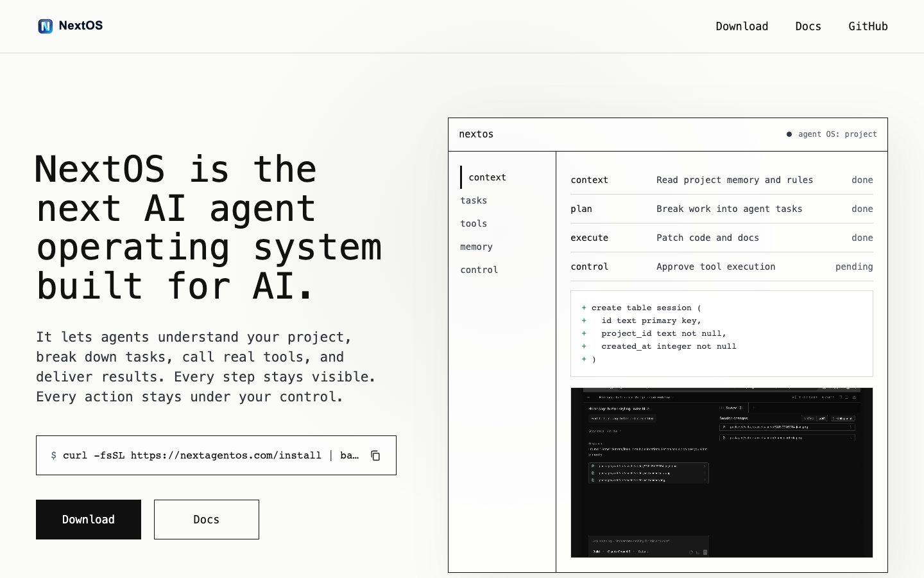Click the curl install command field
The image size is (924, 578).
[216, 455]
